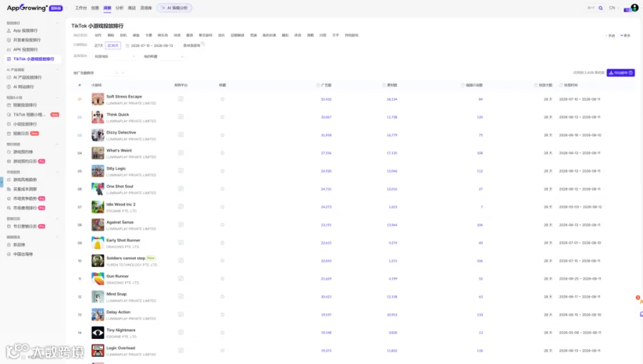Collapse the 短剧&小说 sidebar section

coord(57,98)
